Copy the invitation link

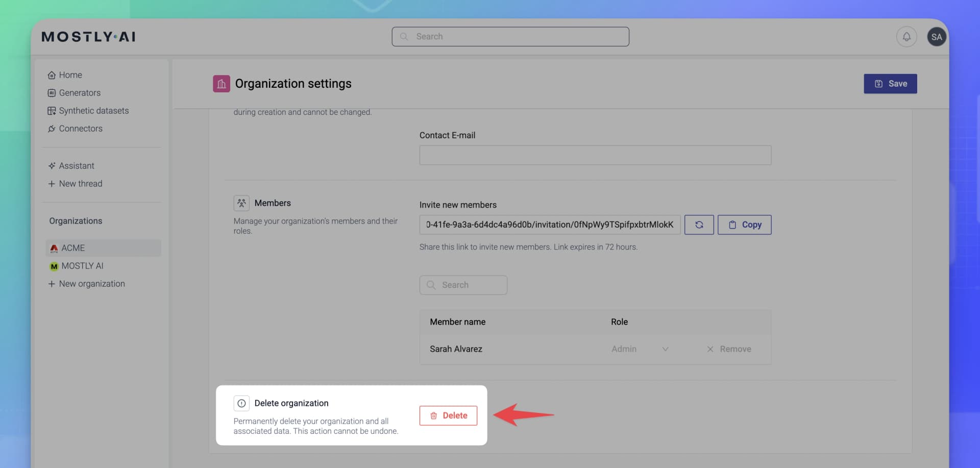744,225
